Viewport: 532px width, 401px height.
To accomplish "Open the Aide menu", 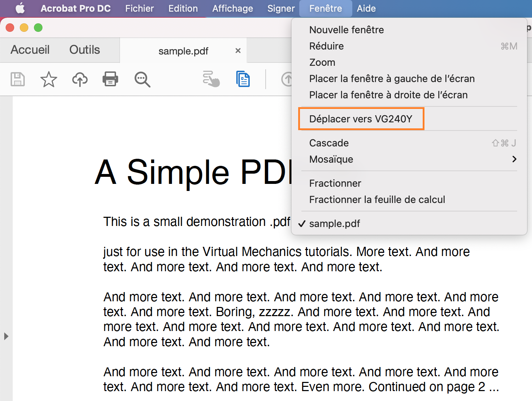I will click(366, 8).
